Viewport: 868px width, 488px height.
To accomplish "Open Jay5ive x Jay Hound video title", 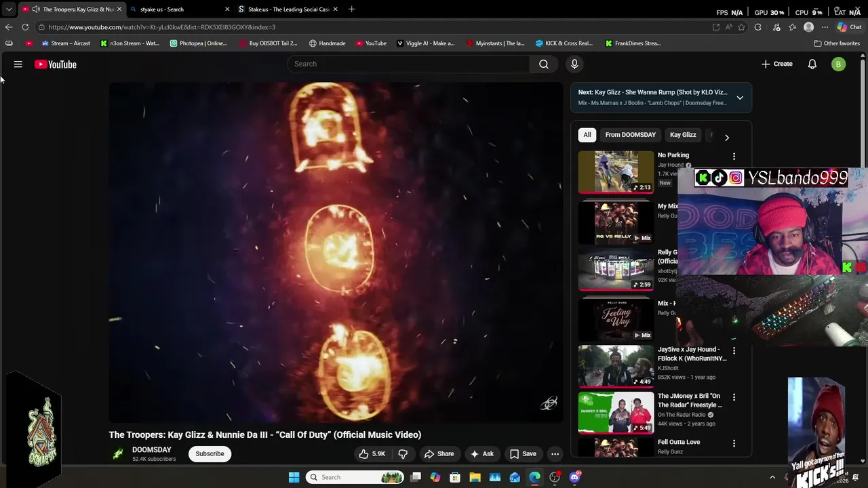I will pyautogui.click(x=692, y=354).
